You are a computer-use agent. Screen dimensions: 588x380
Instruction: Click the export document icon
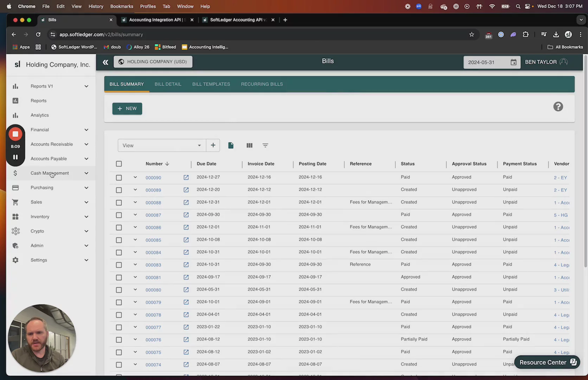(x=231, y=145)
